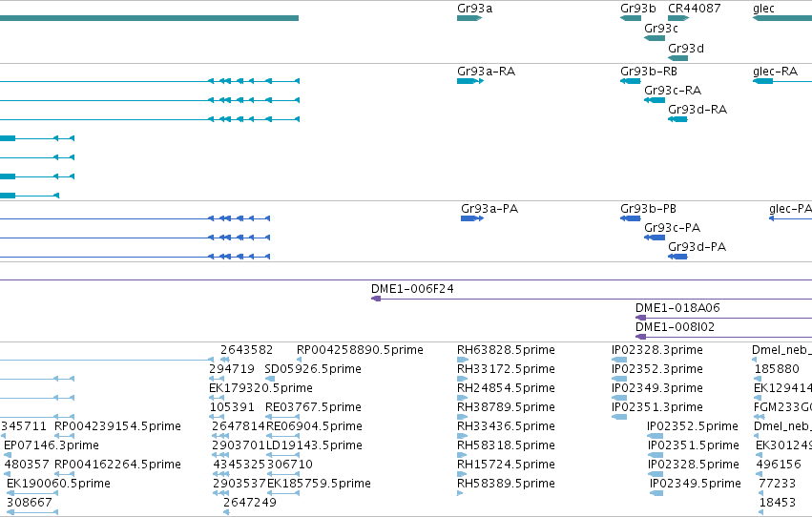Select the 294719 EST label
This screenshot has height=517, width=812.
[x=232, y=369]
